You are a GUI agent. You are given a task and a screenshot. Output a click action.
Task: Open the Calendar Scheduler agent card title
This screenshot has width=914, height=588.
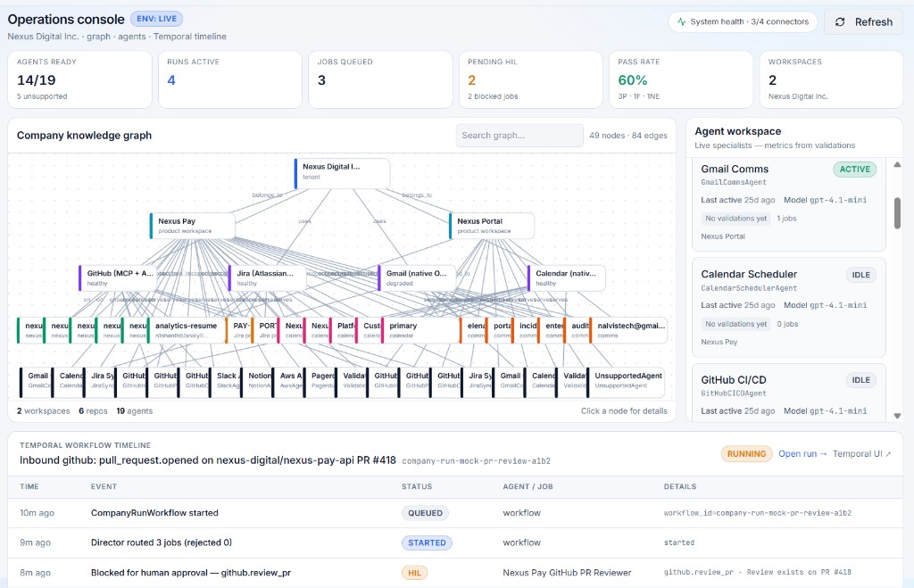coord(749,274)
